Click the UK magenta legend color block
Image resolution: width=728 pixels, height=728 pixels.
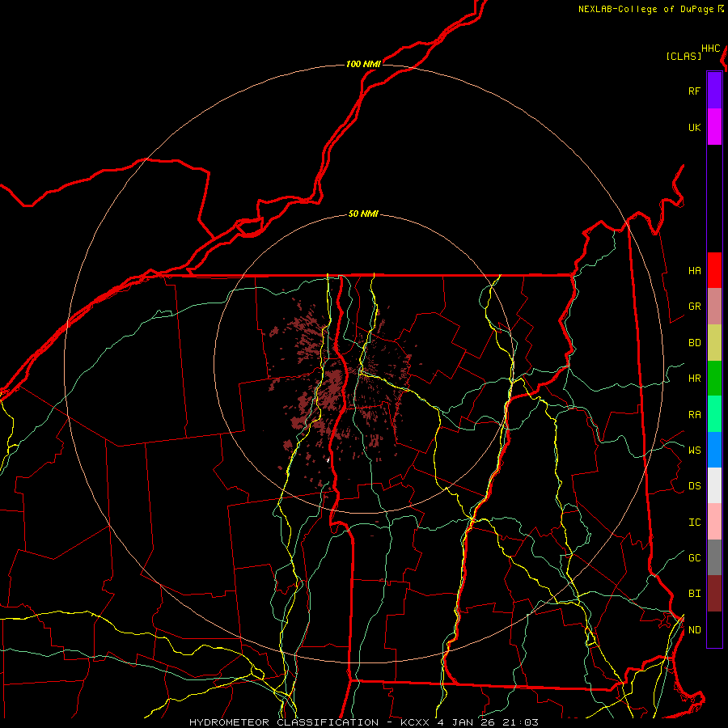[x=714, y=127]
